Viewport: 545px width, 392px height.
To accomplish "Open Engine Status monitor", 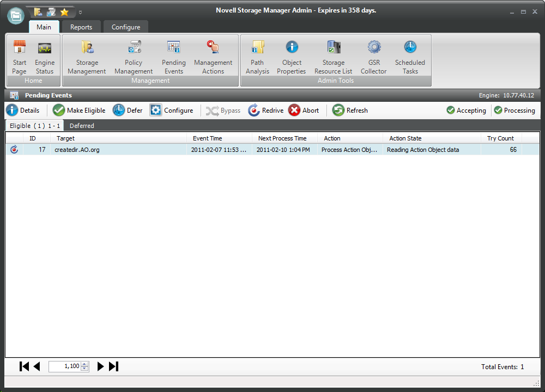I will pos(45,57).
